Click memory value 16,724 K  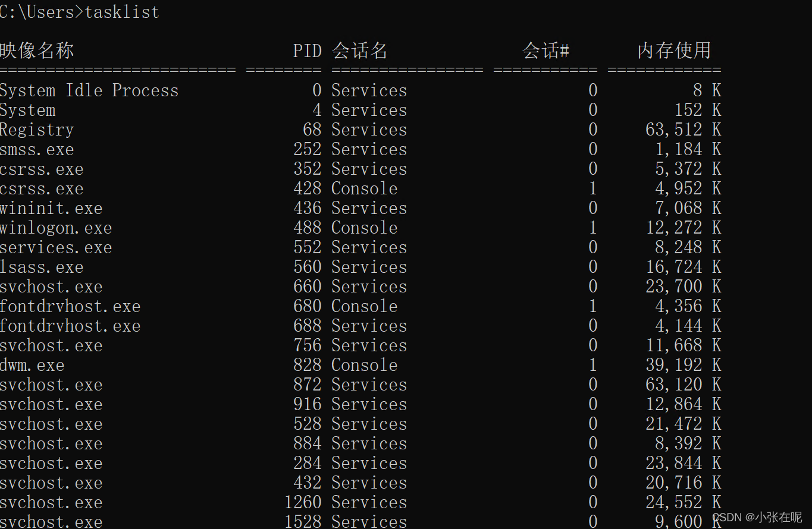click(x=684, y=267)
